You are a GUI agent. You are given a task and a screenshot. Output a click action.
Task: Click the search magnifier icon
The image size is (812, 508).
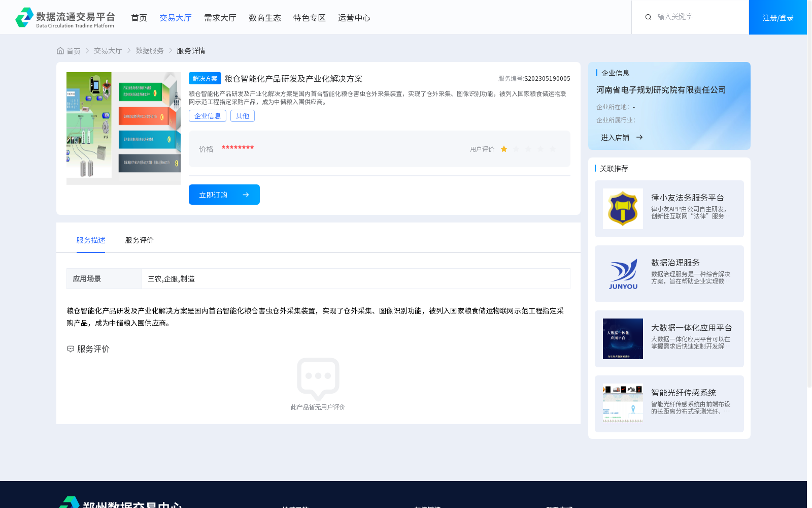648,17
